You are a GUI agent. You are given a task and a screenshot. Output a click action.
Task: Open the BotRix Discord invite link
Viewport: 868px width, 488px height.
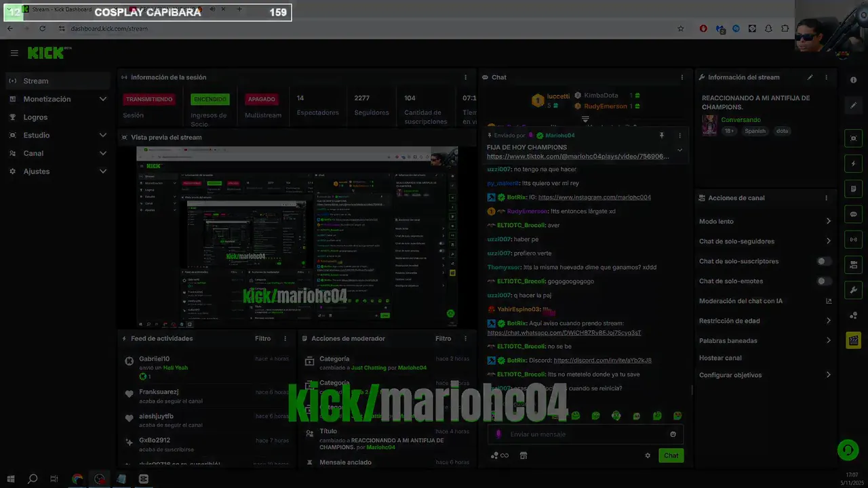pos(602,361)
